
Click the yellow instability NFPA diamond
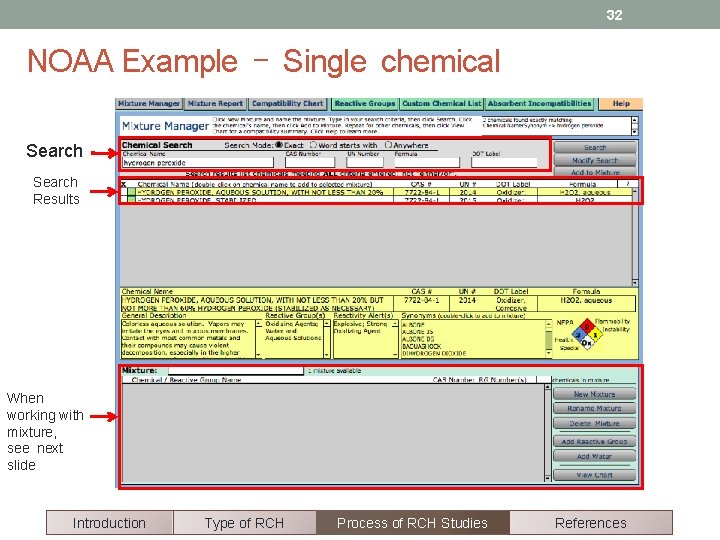(x=595, y=335)
